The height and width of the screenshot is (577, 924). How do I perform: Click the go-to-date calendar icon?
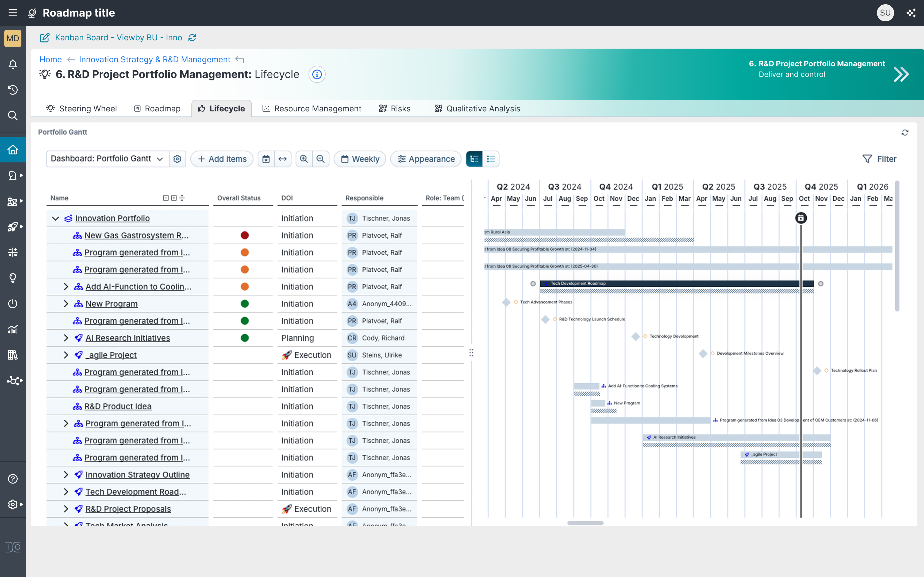click(266, 159)
